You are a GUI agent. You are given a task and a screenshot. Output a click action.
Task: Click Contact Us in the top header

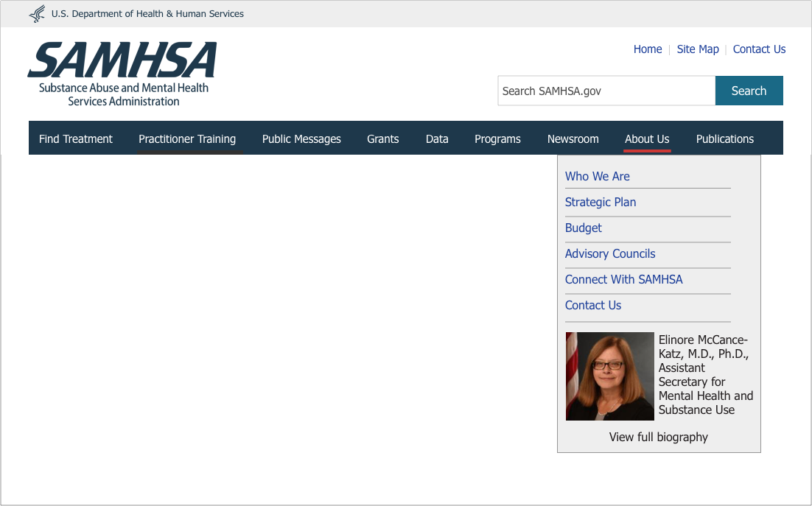point(759,49)
